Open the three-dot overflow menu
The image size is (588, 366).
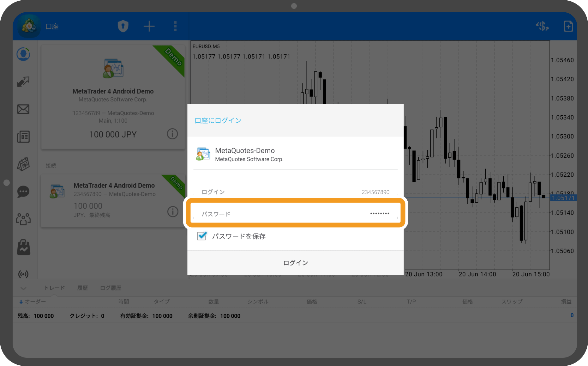pos(175,26)
